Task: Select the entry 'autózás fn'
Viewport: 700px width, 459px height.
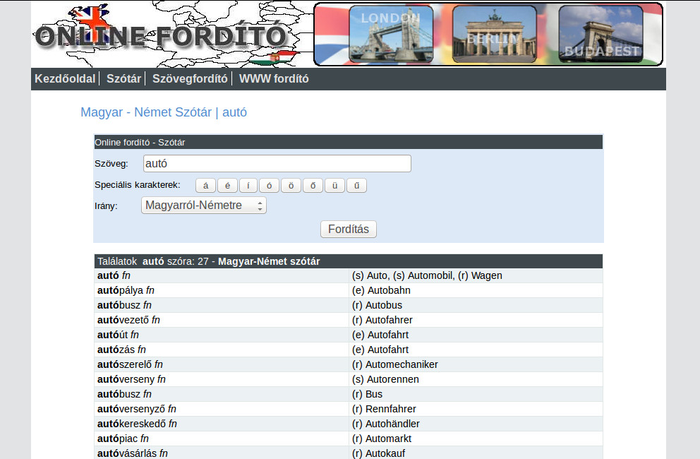Action: point(121,349)
